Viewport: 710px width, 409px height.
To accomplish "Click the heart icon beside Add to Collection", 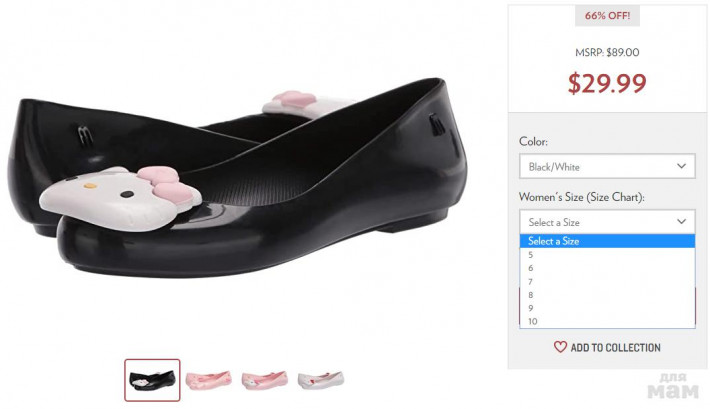I will click(x=560, y=347).
